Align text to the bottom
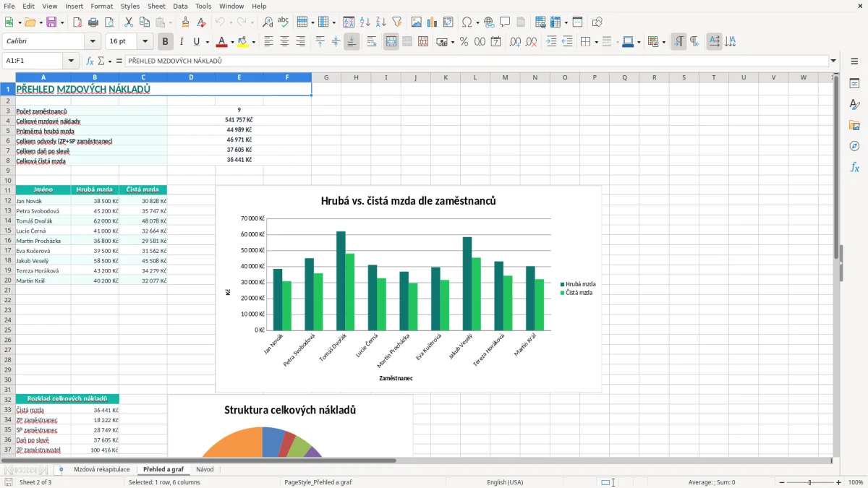 (x=351, y=42)
